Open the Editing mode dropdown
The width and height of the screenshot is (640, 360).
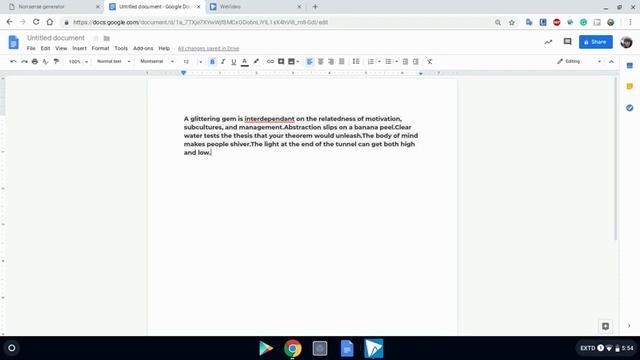579,62
